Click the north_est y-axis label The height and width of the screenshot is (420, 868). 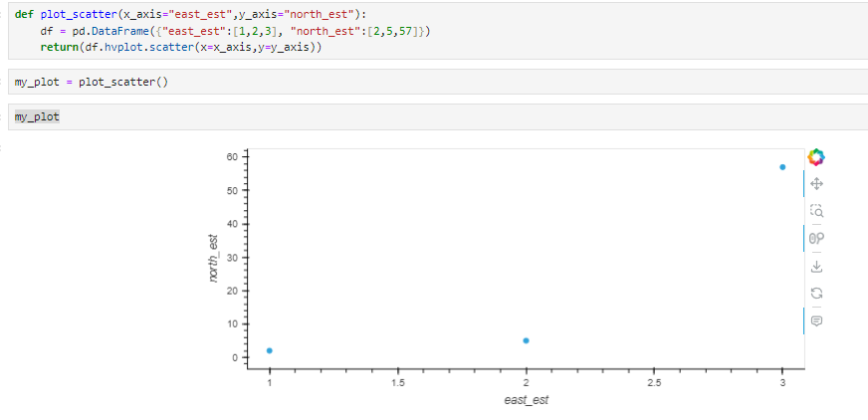[214, 259]
